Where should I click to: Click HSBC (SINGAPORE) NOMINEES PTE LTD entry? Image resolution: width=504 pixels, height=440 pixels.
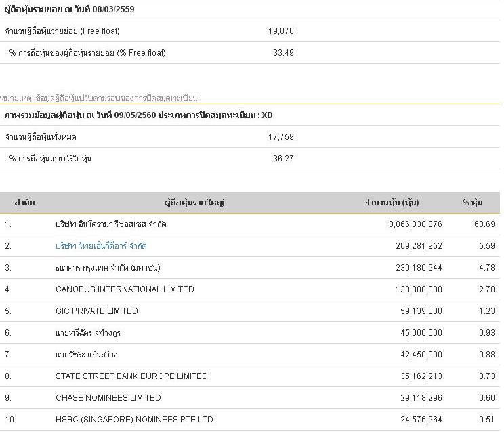pos(134,420)
